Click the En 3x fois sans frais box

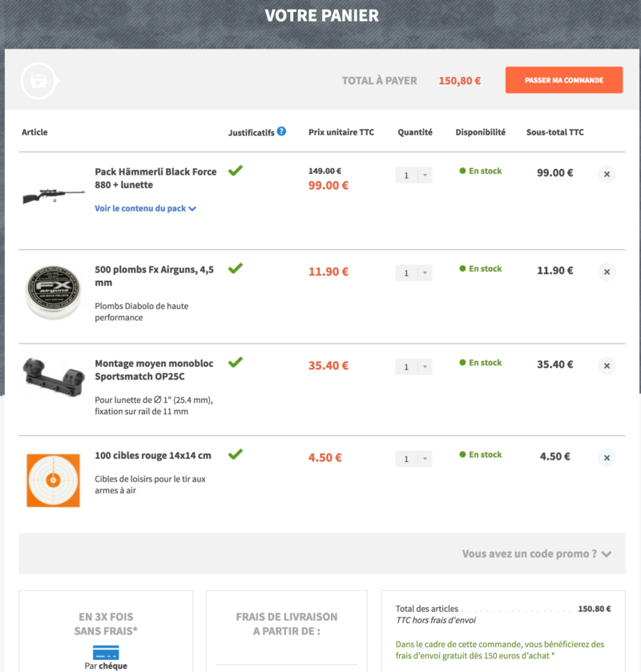click(x=106, y=631)
